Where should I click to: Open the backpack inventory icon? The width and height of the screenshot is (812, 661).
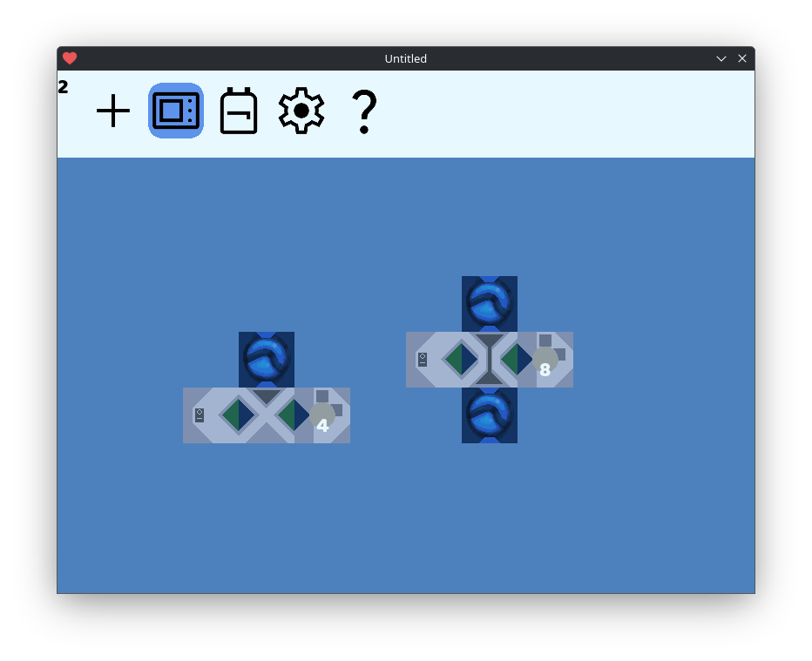(239, 111)
